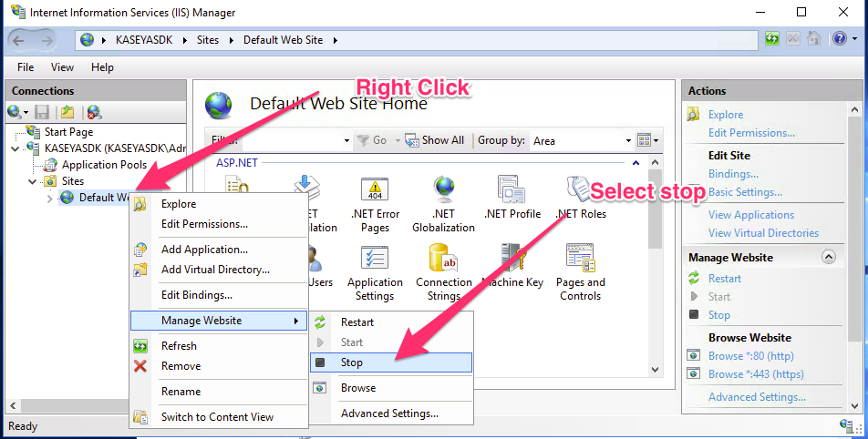The width and height of the screenshot is (868, 439).
Task: Choose Rename in the context menu
Action: point(219,391)
